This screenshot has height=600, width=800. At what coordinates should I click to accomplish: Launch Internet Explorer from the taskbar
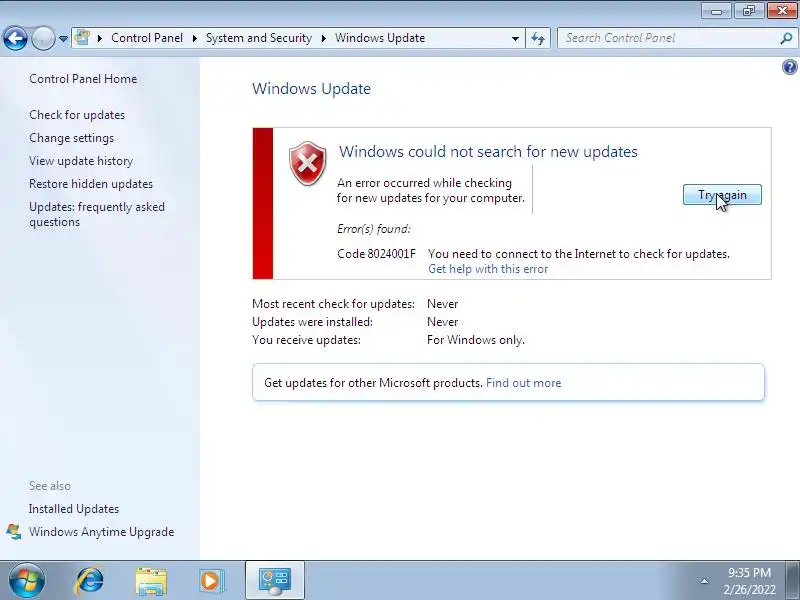(90, 581)
